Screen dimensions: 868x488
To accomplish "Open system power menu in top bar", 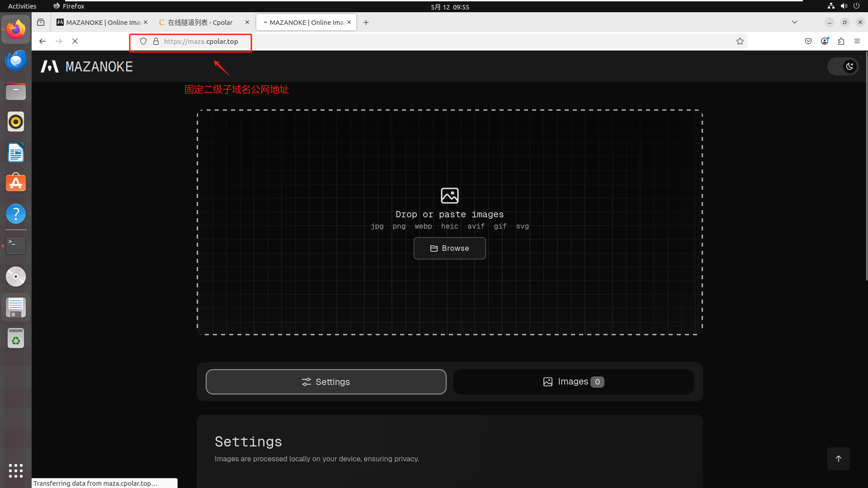I will click(856, 6).
